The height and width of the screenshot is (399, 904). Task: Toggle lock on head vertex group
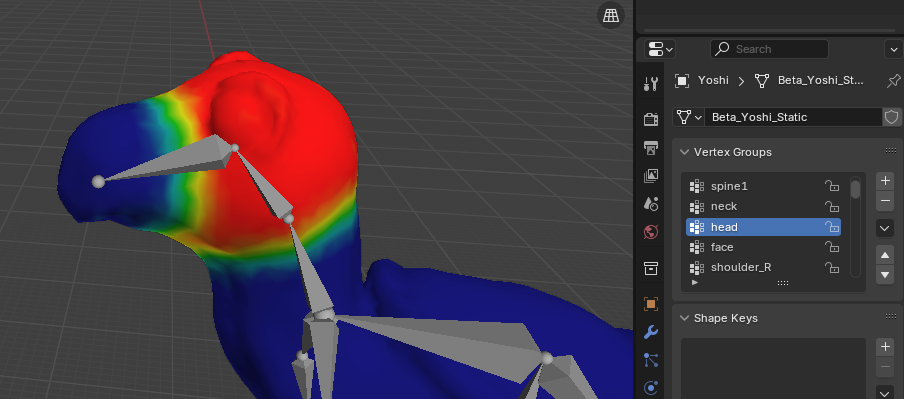(x=831, y=227)
